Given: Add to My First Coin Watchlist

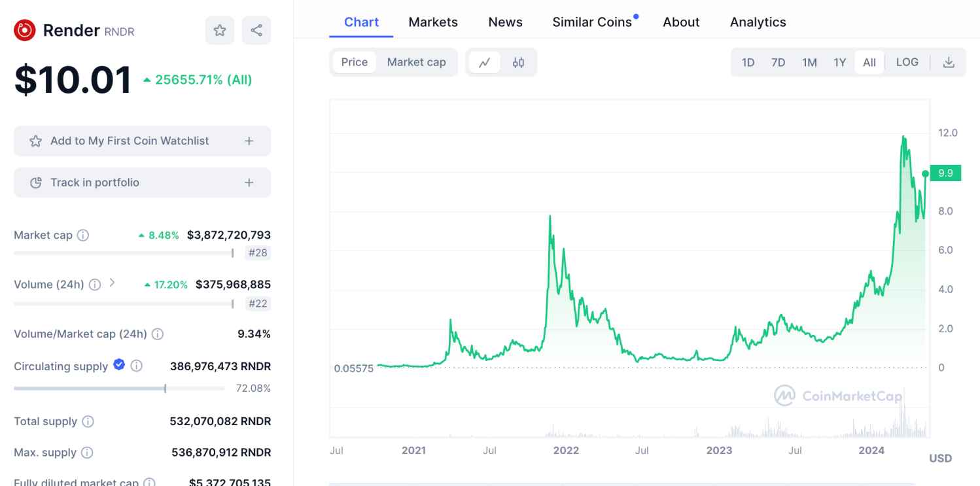Looking at the screenshot, I should [142, 141].
